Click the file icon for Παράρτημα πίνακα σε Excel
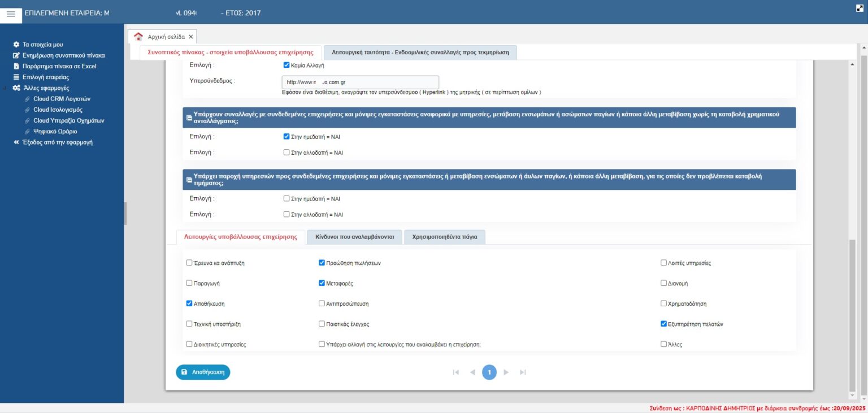Image resolution: width=868 pixels, height=413 pixels. (16, 66)
